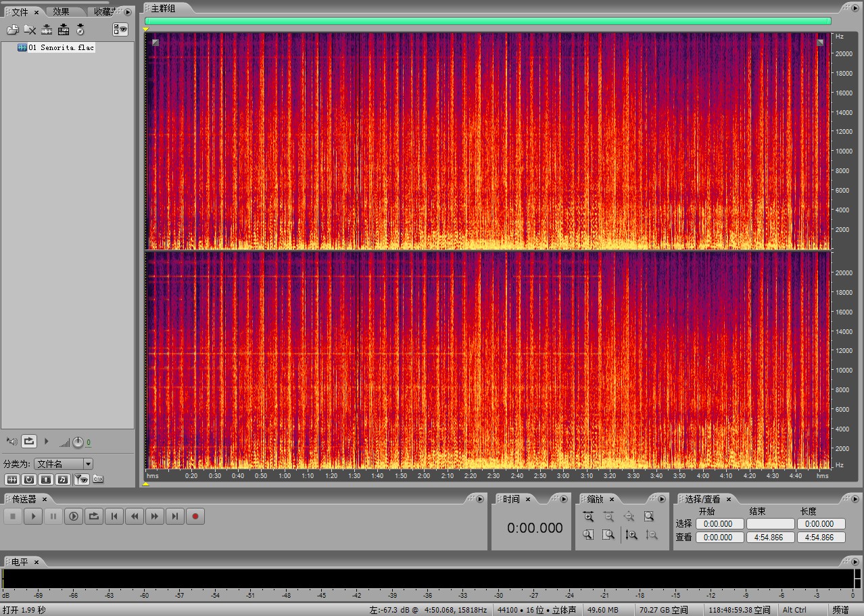The height and width of the screenshot is (616, 864).
Task: Click Zoom to left edge of selection
Action: click(x=588, y=535)
